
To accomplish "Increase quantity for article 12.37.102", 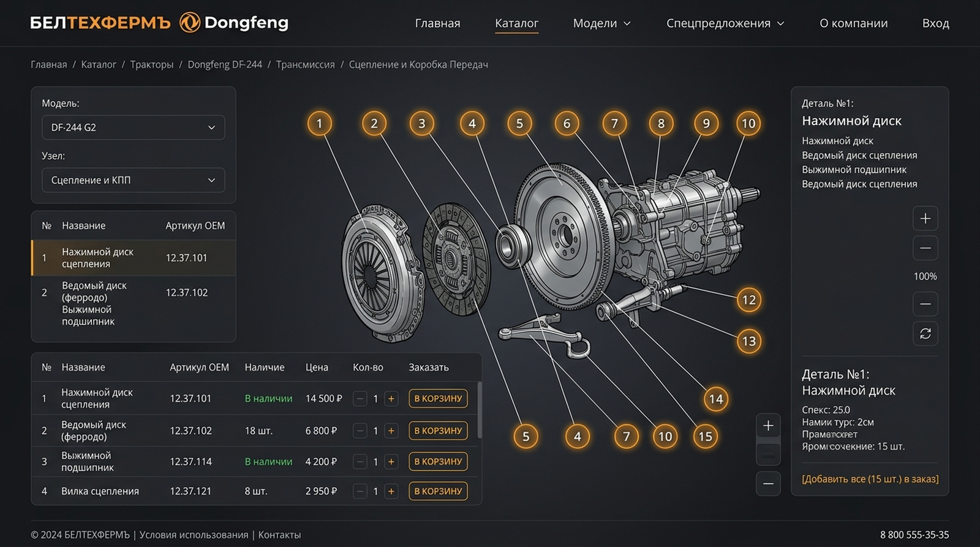I will pyautogui.click(x=391, y=431).
